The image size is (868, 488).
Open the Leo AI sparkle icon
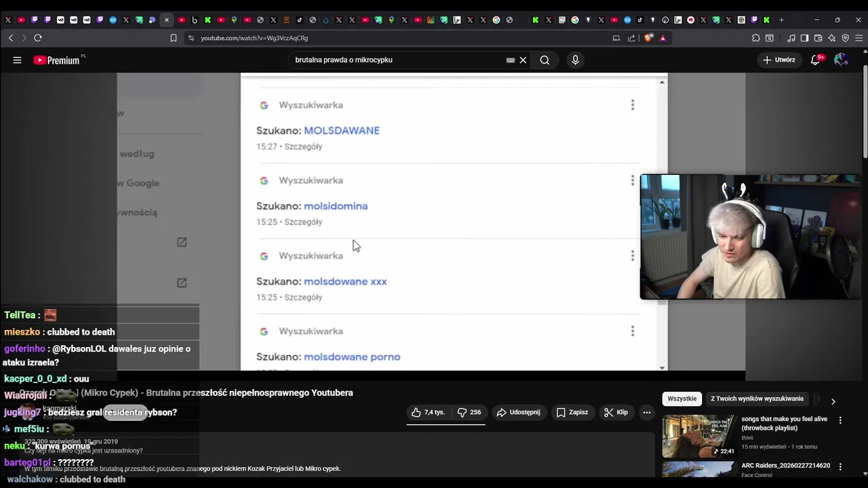coord(831,38)
